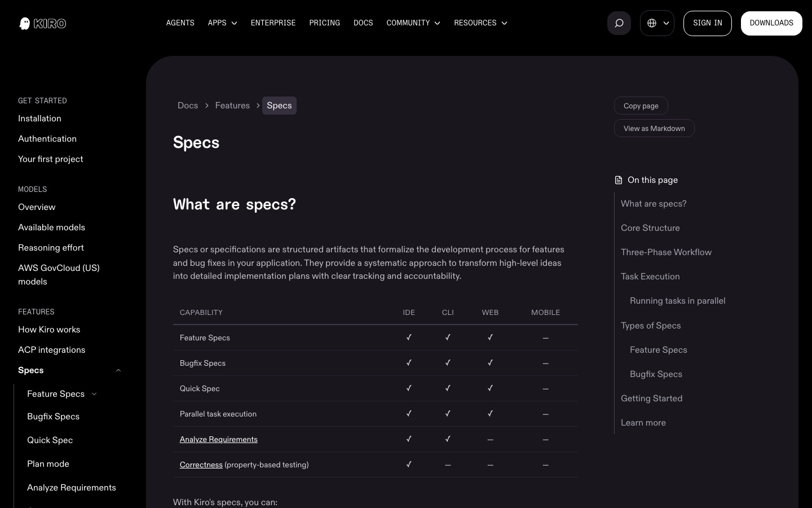The image size is (812, 508).
Task: Collapse the Specs sidebar section chevron
Action: [118, 370]
